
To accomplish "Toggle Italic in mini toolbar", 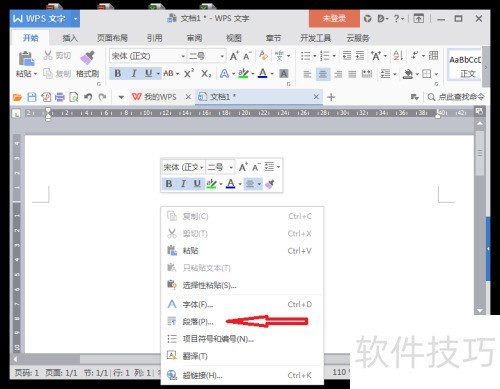I will [x=183, y=184].
